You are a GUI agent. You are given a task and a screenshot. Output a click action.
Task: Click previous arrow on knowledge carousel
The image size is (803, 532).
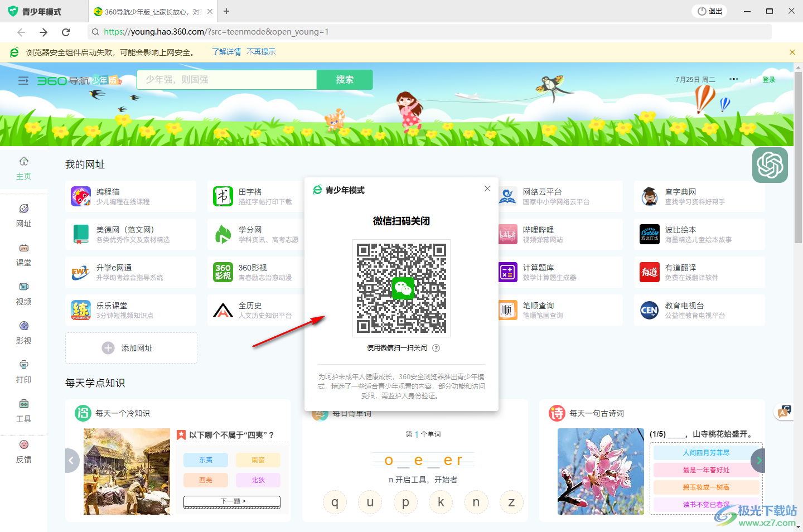click(x=71, y=461)
